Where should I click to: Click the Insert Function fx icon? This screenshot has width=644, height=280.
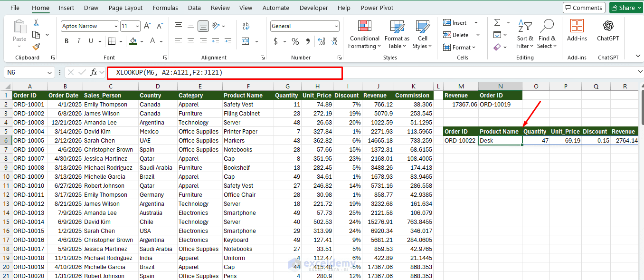pos(94,72)
